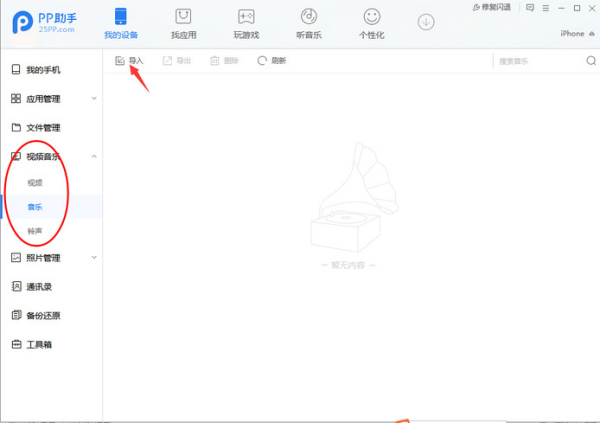Expand the 照片管理 chevron
The width and height of the screenshot is (600, 423).
[94, 257]
